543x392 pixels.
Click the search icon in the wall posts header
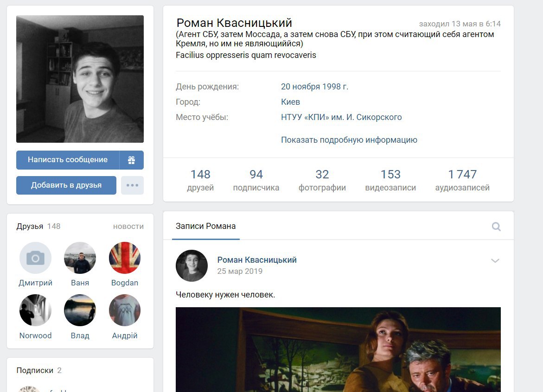tap(496, 227)
